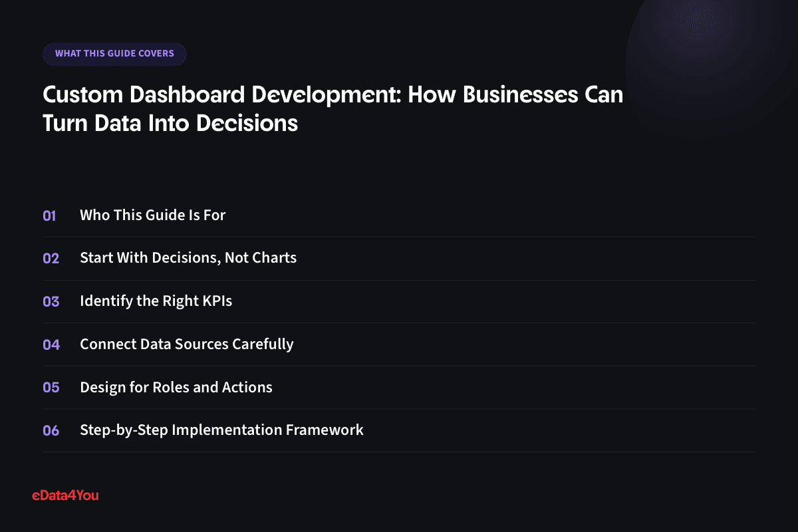The height and width of the screenshot is (532, 798).
Task: Open 'Start With Decisions, Not Charts' entry
Action: click(188, 258)
